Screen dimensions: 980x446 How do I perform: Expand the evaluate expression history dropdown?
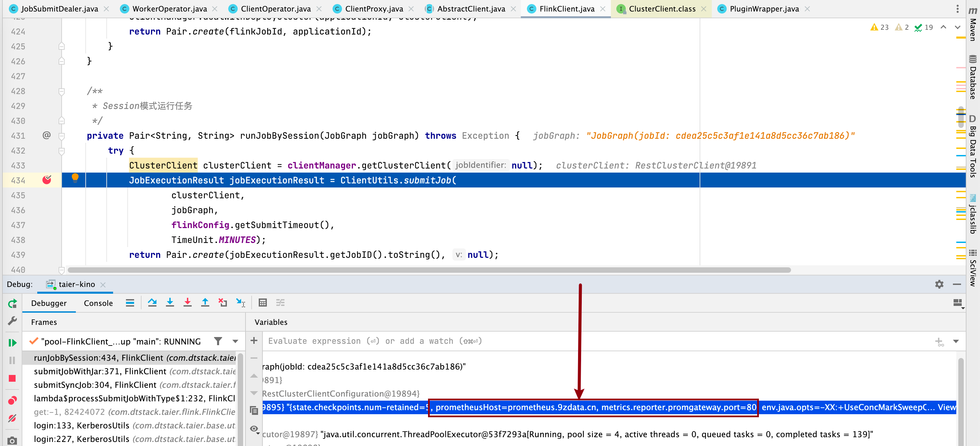pyautogui.click(x=956, y=341)
